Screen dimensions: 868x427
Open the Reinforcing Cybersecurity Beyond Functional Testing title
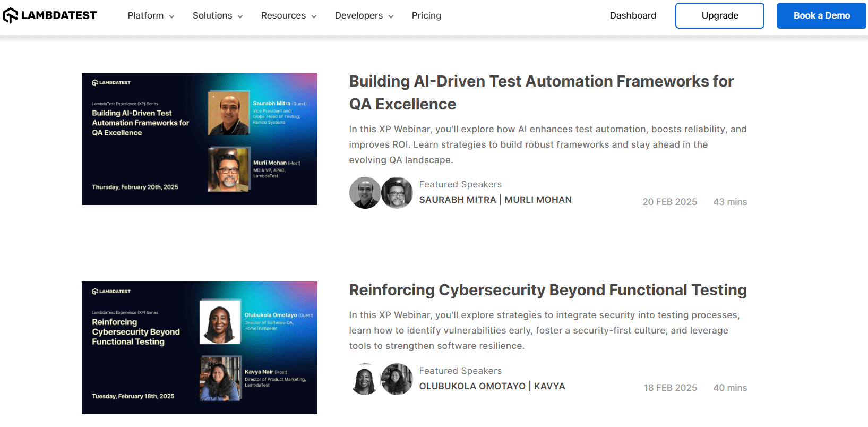pyautogui.click(x=548, y=290)
